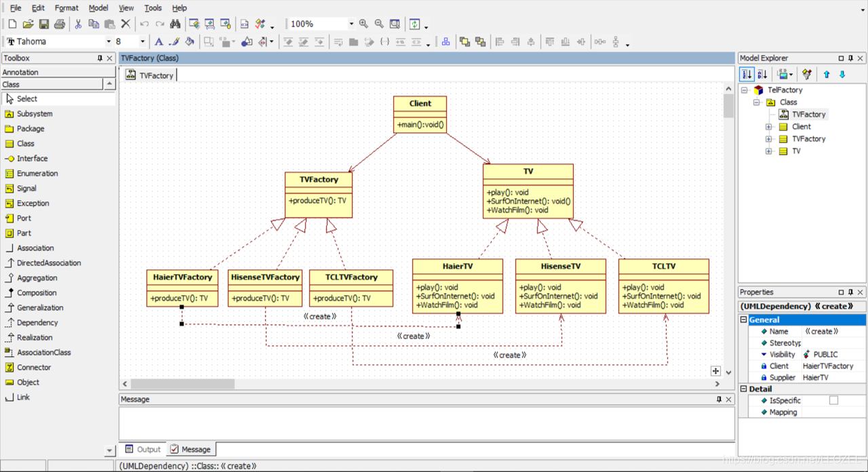Select the TVFactory diagram in Model Explorer
The width and height of the screenshot is (868, 472).
[802, 115]
